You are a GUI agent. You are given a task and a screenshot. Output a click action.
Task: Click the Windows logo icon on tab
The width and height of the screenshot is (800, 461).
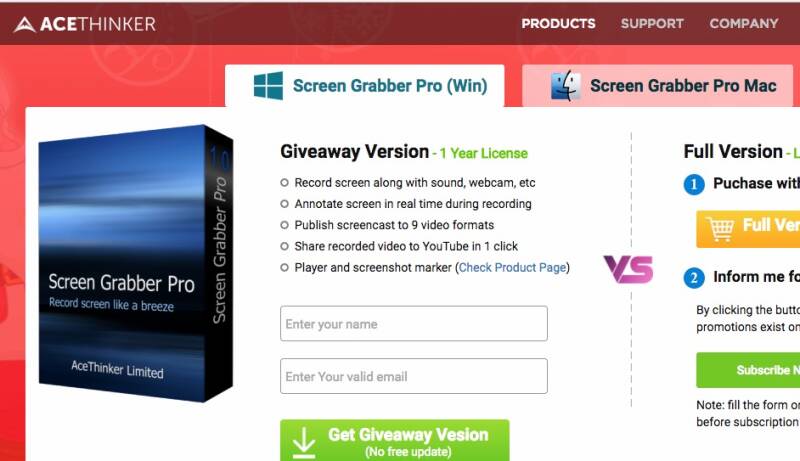click(268, 85)
